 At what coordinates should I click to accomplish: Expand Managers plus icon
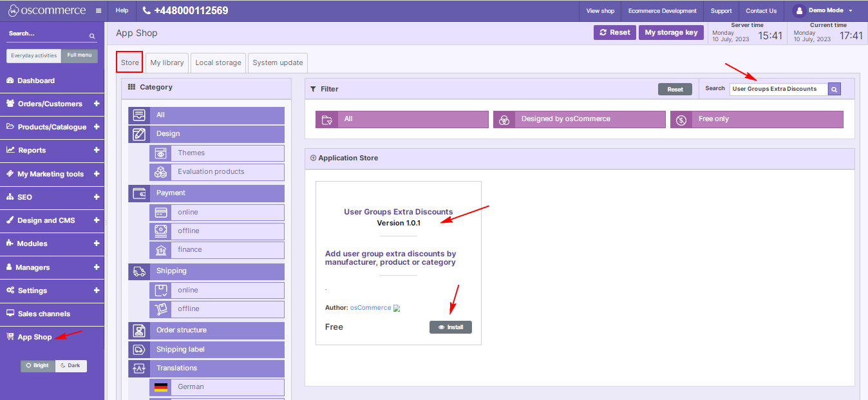pyautogui.click(x=97, y=267)
